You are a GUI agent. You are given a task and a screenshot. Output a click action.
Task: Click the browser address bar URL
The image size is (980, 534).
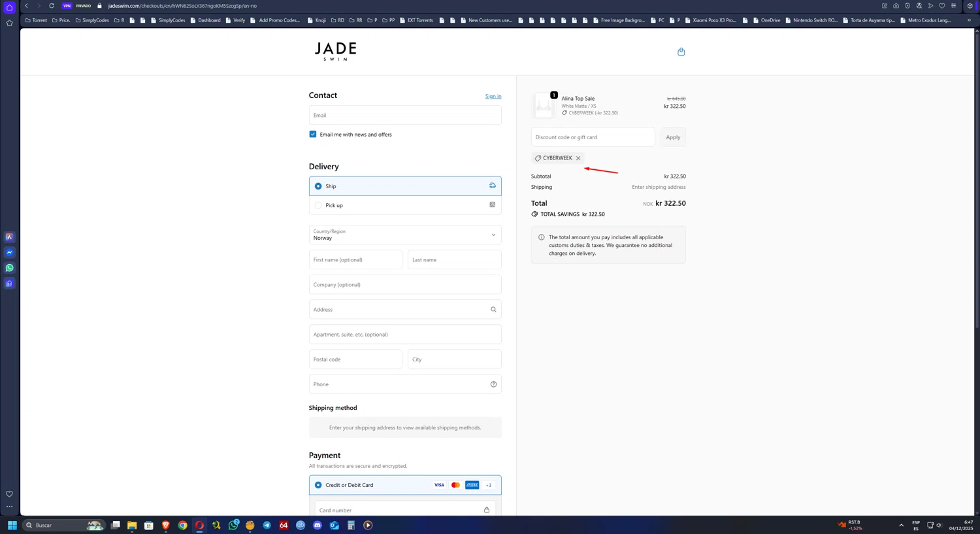click(182, 6)
